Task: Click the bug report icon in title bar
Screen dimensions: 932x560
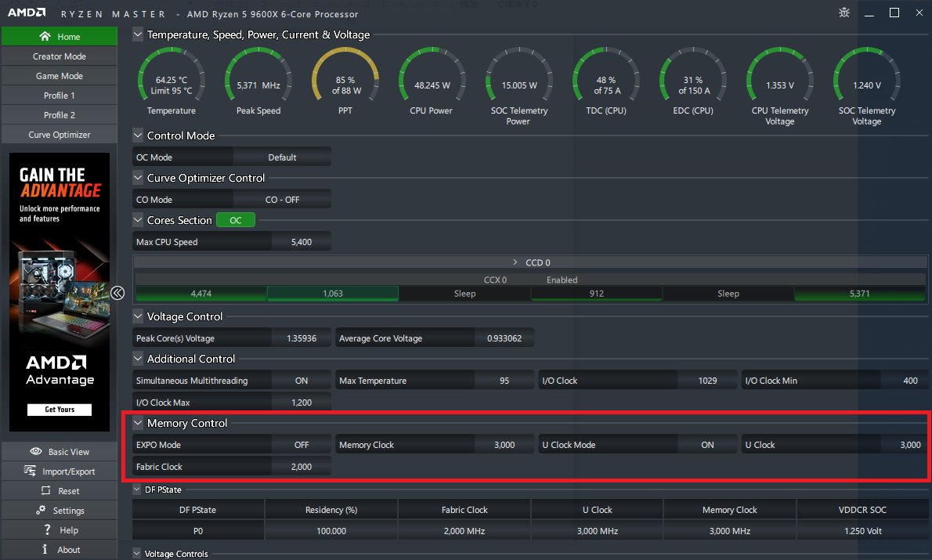Action: click(x=844, y=13)
